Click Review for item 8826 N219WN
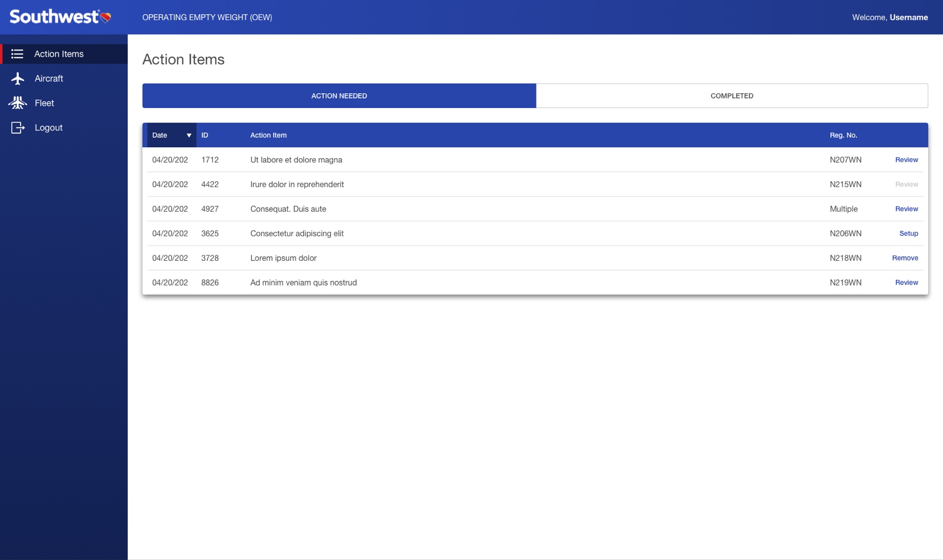This screenshot has height=560, width=943. [906, 283]
